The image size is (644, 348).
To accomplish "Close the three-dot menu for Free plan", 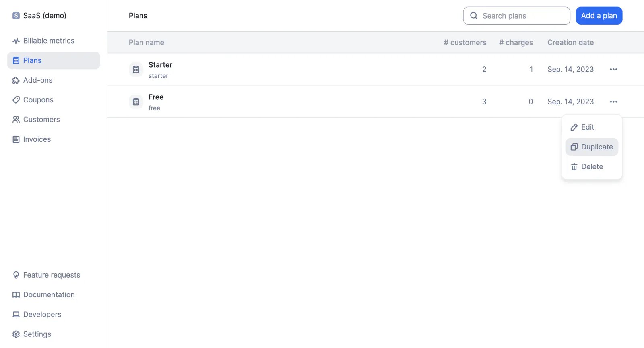I will [x=613, y=101].
